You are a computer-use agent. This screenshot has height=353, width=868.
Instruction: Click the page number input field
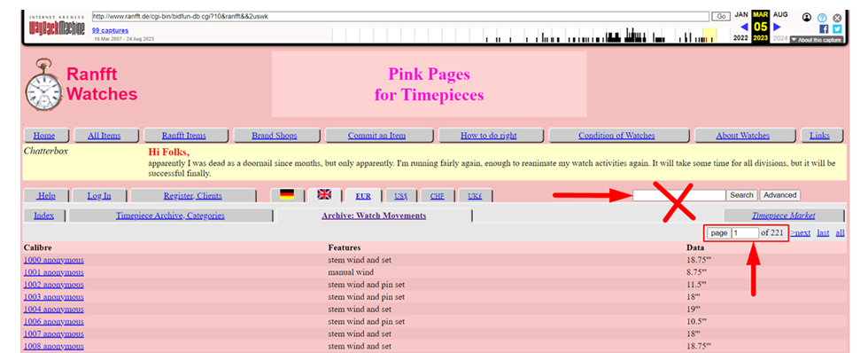(x=745, y=233)
